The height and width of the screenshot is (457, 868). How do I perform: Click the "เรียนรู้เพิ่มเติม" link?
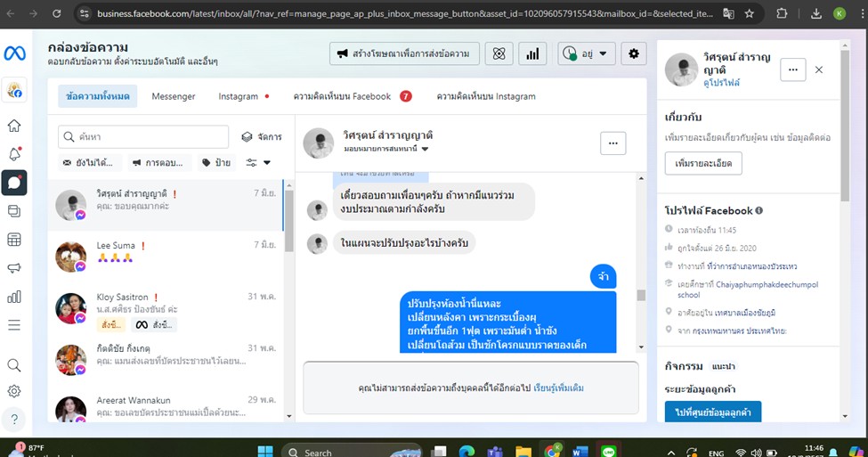[558, 388]
